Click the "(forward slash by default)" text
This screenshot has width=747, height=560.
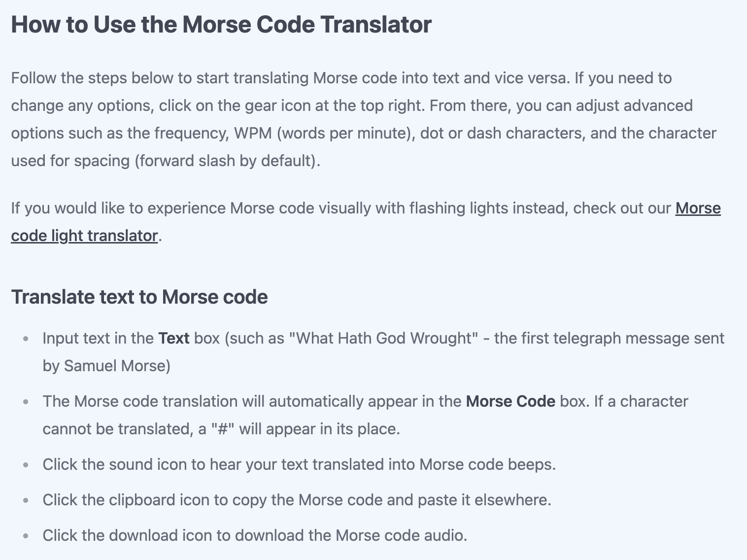225,161
